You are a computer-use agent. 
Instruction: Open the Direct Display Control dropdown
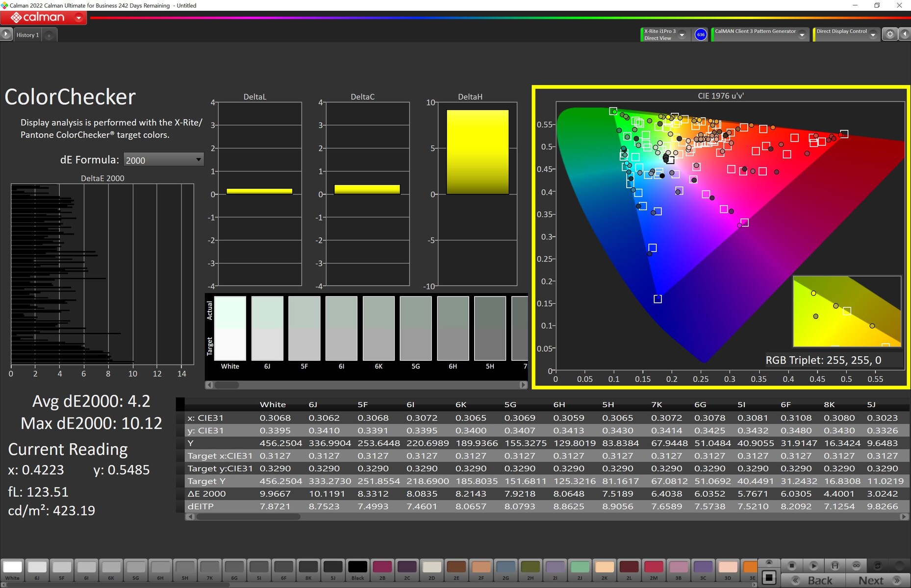pos(873,35)
